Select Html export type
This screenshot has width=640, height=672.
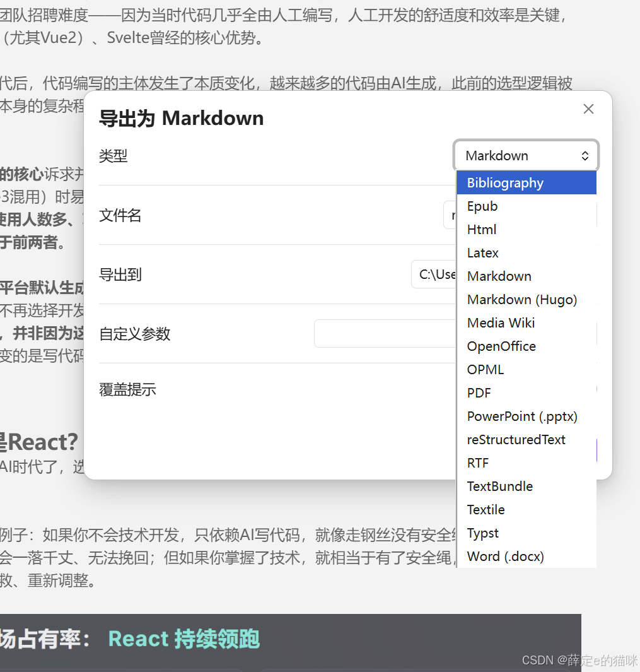(527, 229)
